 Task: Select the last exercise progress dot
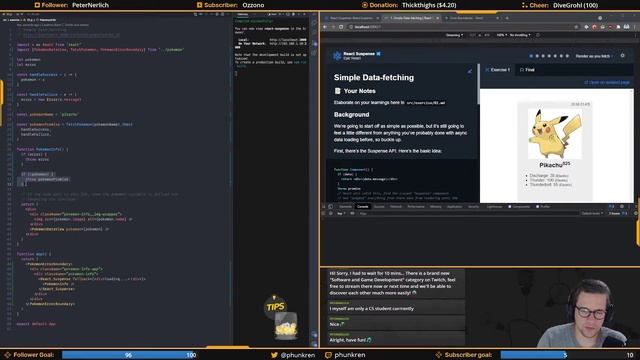coord(567,56)
